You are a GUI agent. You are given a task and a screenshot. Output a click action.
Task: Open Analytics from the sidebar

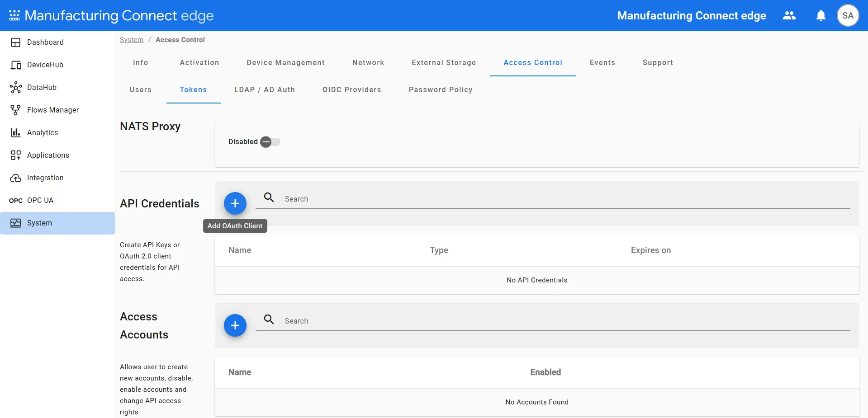57,133
